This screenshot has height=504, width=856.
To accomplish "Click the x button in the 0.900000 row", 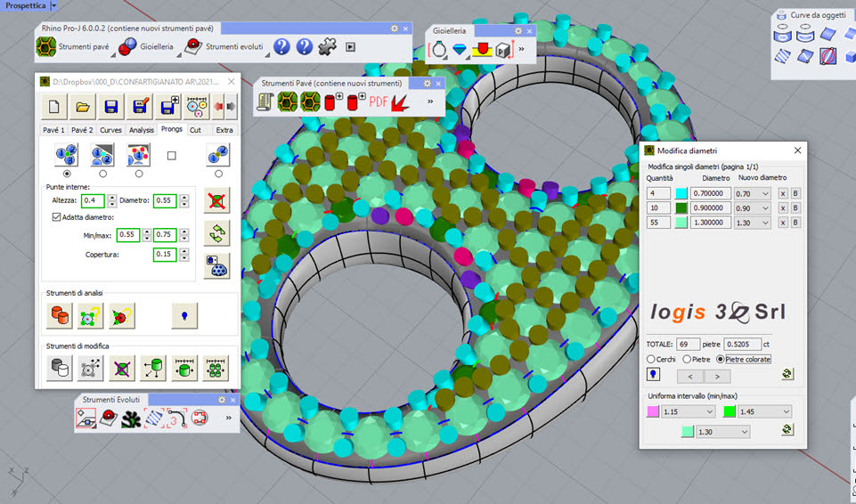I will (x=783, y=208).
